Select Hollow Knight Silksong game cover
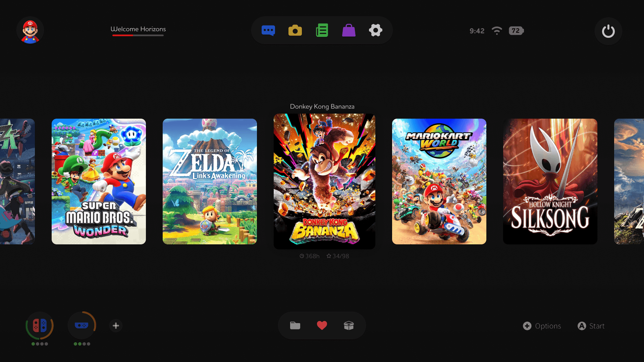This screenshot has height=362, width=644. tap(550, 181)
